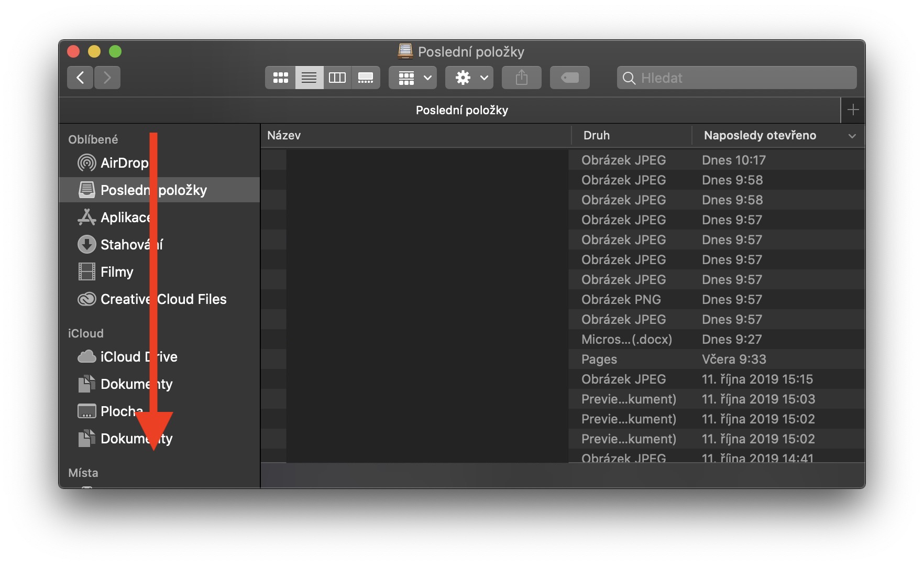The image size is (924, 566).
Task: Click the iCloud sidebar section header
Action: pos(86,333)
